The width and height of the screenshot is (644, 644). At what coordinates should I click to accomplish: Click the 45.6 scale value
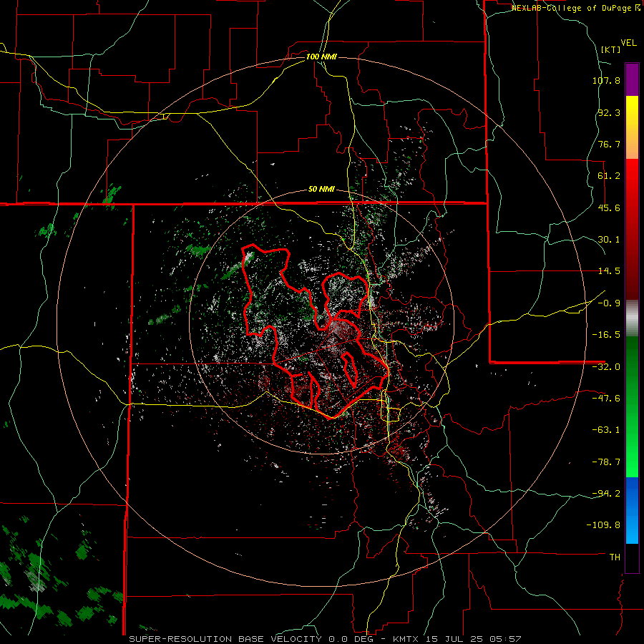click(609, 208)
